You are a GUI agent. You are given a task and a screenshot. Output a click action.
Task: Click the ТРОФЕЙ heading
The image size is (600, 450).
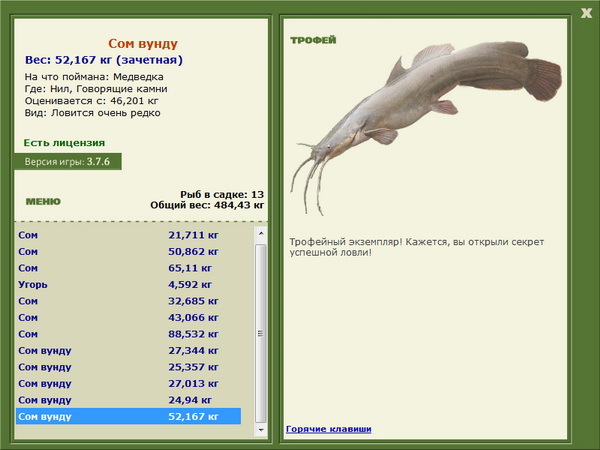point(313,40)
